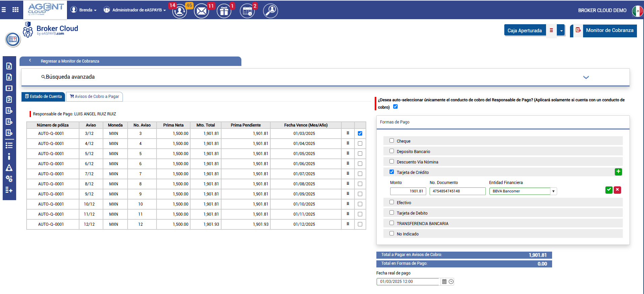Click the Fecha Vence column header
This screenshot has width=644, height=294.
click(306, 125)
